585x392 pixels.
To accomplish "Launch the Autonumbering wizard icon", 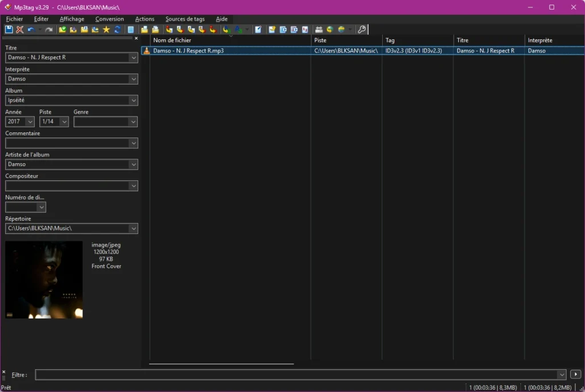I will 305,30.
